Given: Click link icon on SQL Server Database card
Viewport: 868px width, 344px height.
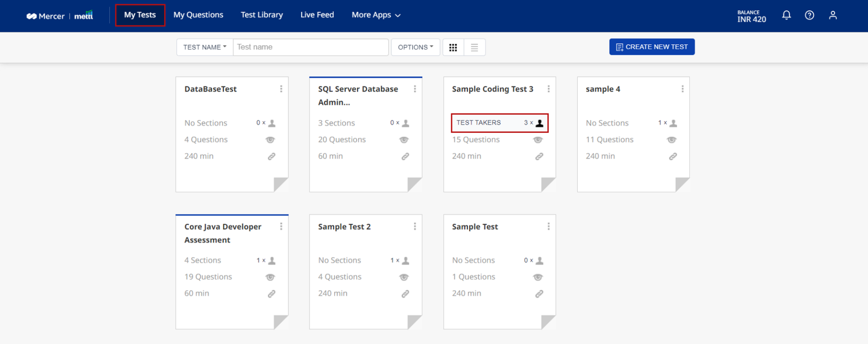Looking at the screenshot, I should [x=405, y=156].
